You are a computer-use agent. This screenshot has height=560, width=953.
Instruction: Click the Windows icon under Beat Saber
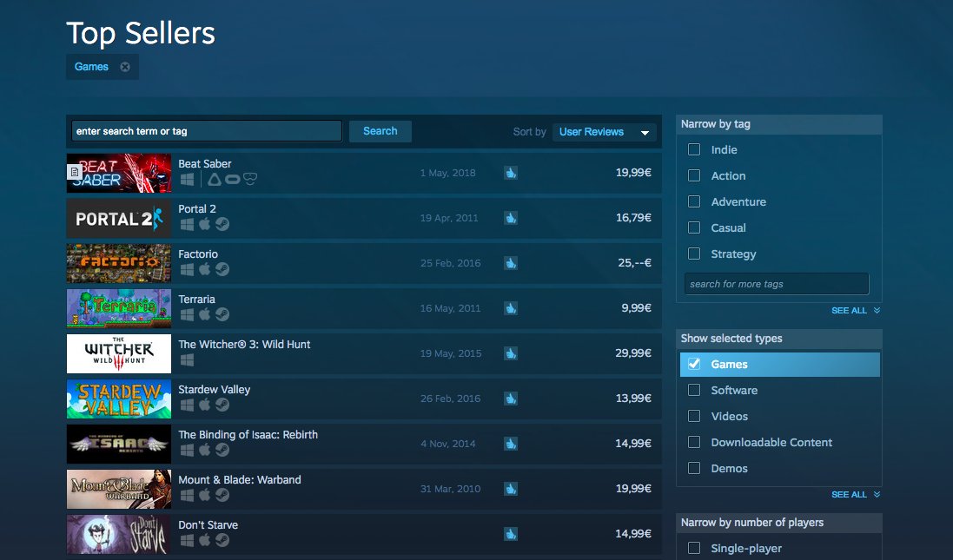coord(187,179)
